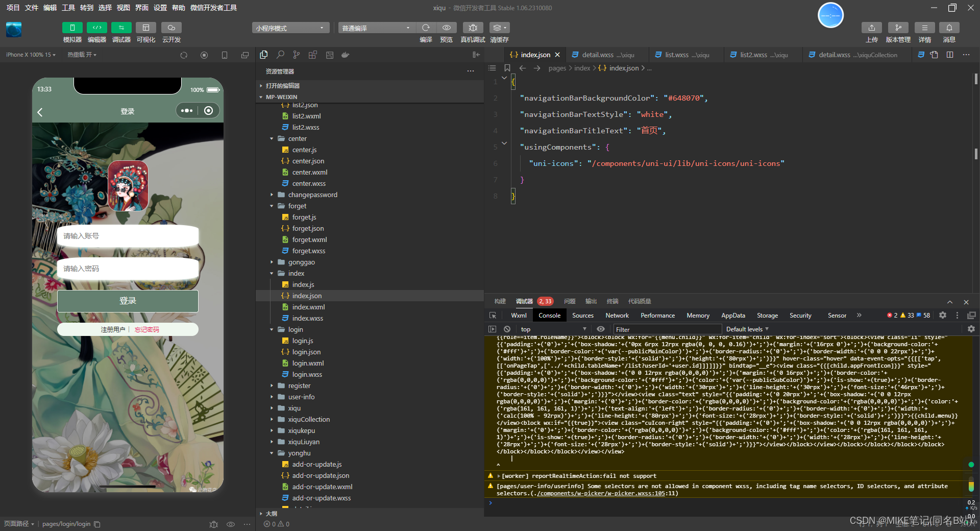Toggle the 编辑器 editor panel button
980x531 pixels.
[96, 28]
